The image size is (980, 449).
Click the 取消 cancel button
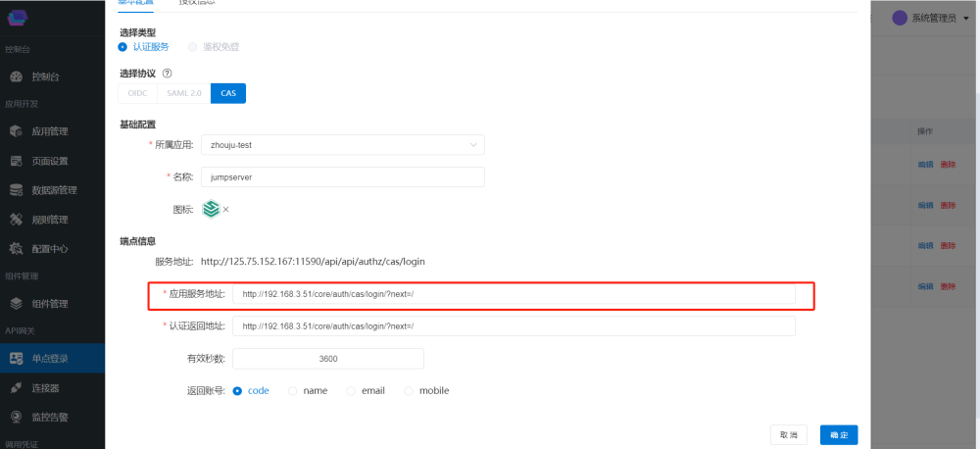pyautogui.click(x=789, y=434)
